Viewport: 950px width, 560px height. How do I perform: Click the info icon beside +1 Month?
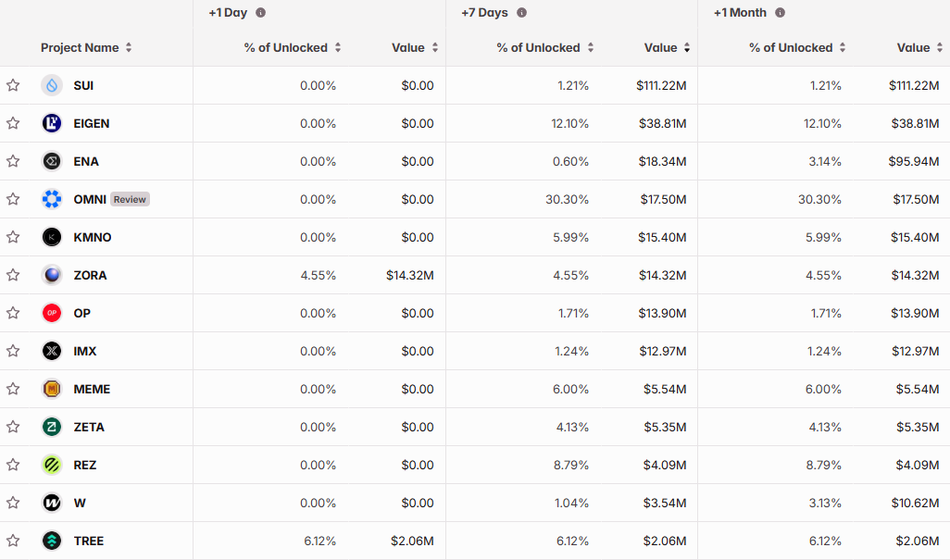pyautogui.click(x=780, y=13)
